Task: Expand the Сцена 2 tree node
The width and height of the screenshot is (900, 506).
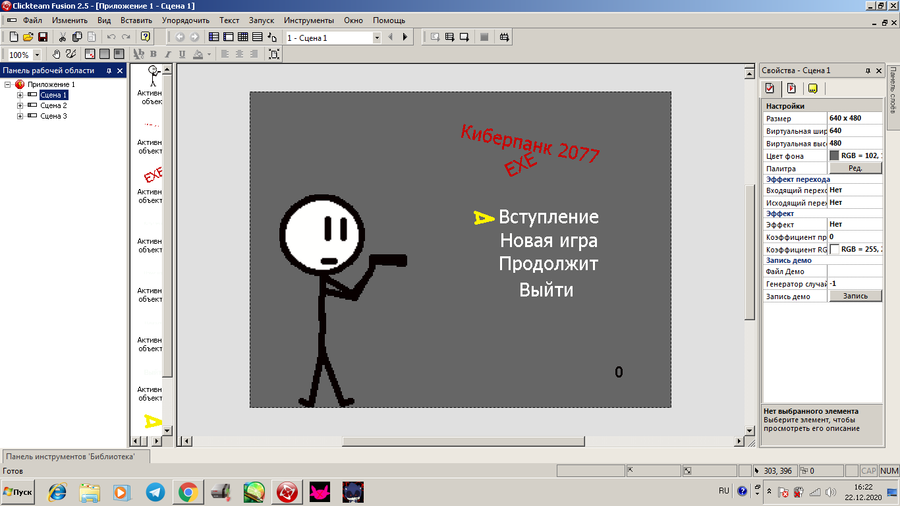Action: point(20,106)
